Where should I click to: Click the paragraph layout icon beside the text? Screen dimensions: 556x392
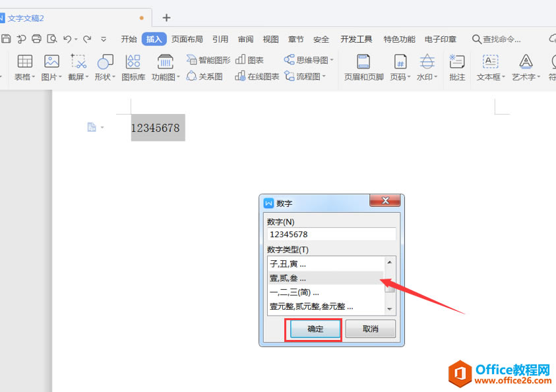tap(92, 127)
